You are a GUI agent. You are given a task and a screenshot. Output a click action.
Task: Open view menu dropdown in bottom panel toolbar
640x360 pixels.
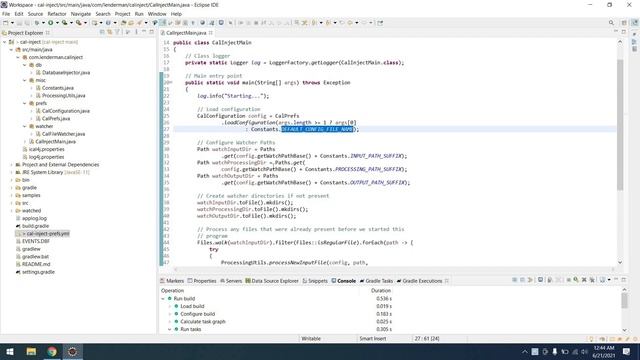click(x=609, y=280)
